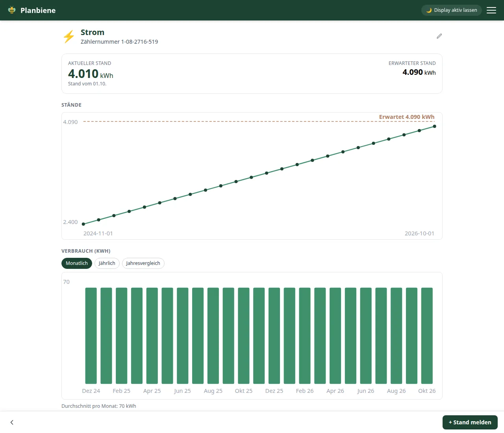Screen dimensions: 504x433
Task: Open the Planbiene home title
Action: click(x=38, y=10)
